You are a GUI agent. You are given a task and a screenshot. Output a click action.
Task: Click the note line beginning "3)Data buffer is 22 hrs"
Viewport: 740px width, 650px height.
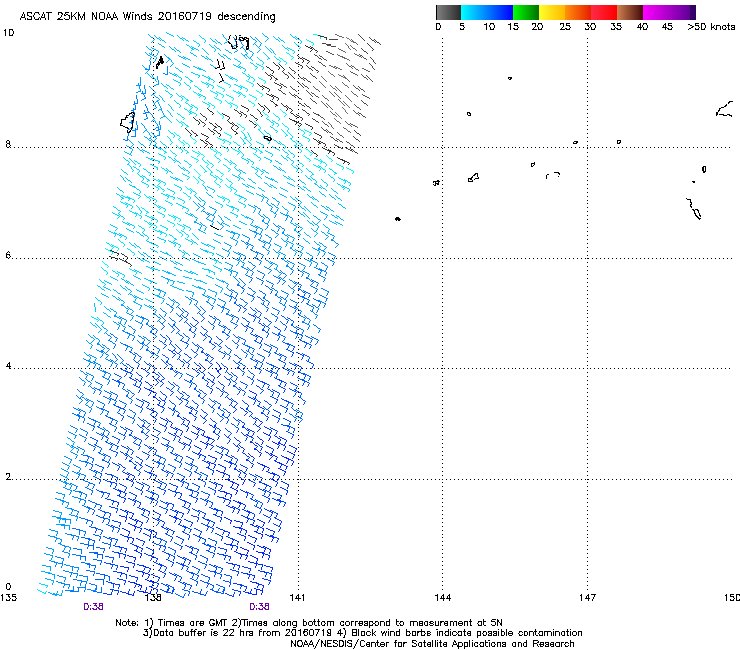(x=362, y=633)
